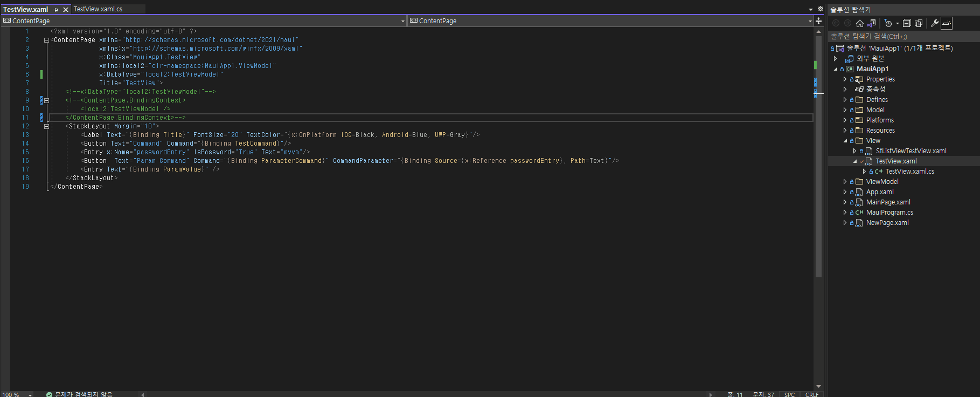Select the Platforms folder
The image size is (980, 397).
(880, 120)
